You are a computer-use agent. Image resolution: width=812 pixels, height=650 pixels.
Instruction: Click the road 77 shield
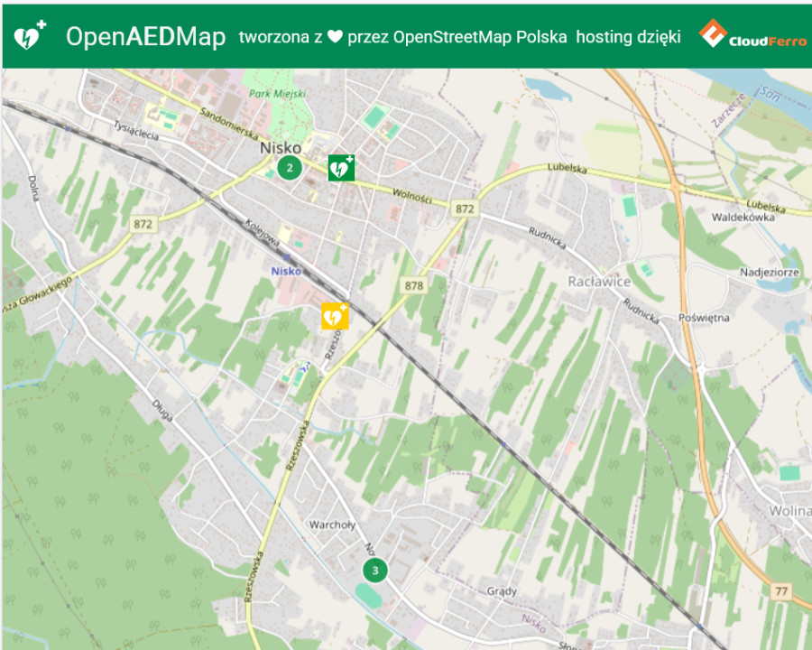[x=782, y=590]
